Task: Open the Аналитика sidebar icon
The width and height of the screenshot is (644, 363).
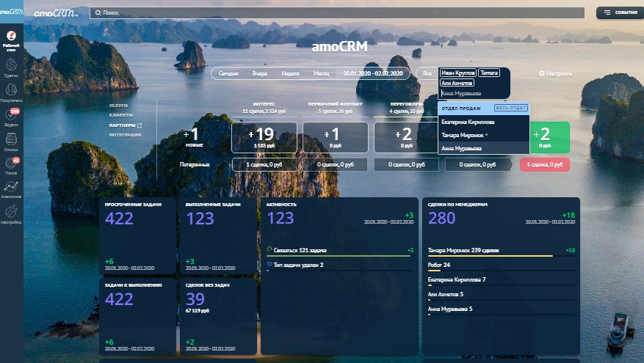Action: [11, 189]
